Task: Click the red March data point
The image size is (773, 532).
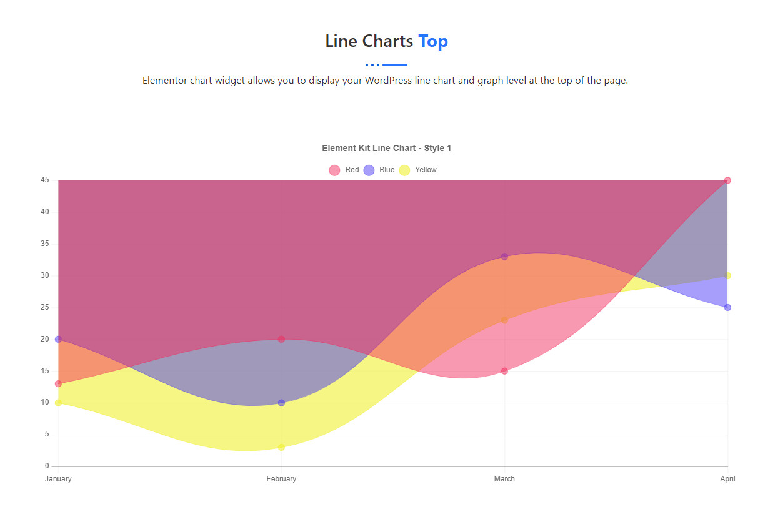Action: (x=504, y=371)
